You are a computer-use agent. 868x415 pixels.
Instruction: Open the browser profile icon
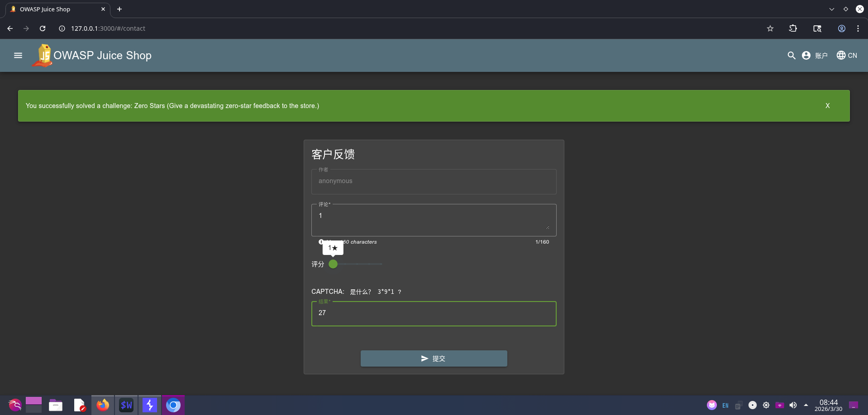[842, 28]
